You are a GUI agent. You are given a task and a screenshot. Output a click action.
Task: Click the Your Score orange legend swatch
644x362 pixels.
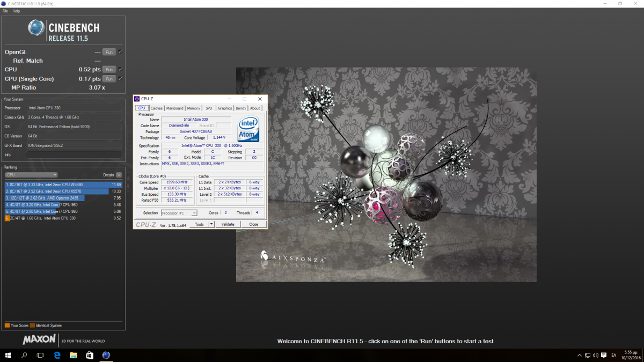tap(7, 326)
